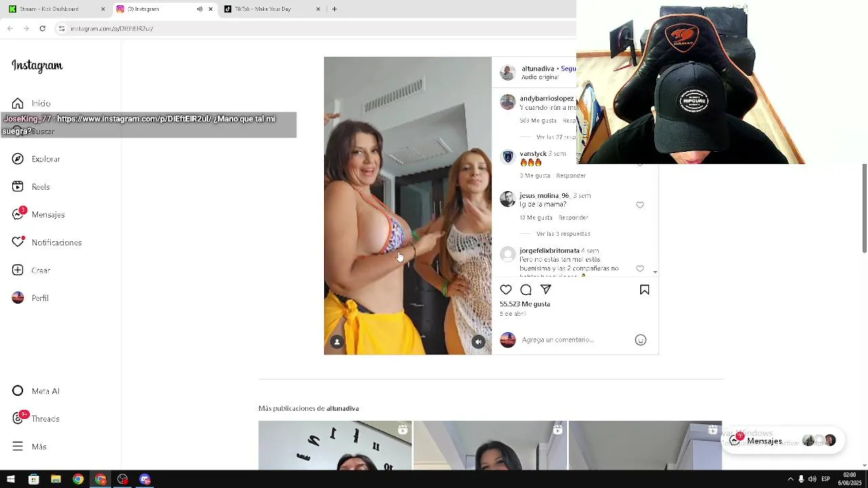Reply to vanstyck's comment
The image size is (868, 488).
570,176
